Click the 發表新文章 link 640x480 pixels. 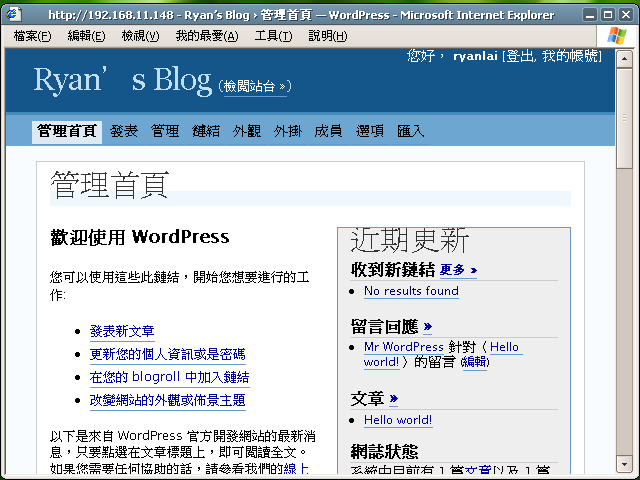(122, 331)
